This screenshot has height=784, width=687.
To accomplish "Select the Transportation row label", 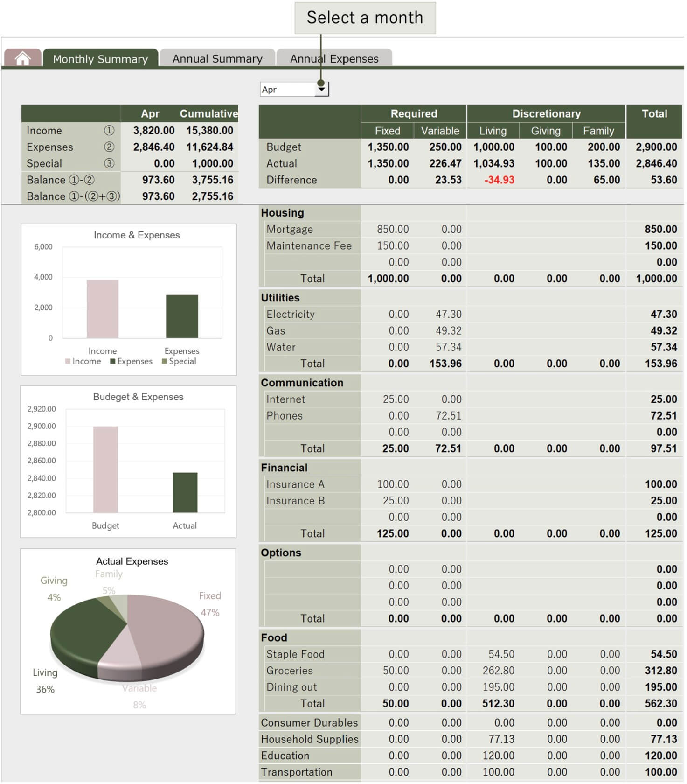I will pos(297,772).
